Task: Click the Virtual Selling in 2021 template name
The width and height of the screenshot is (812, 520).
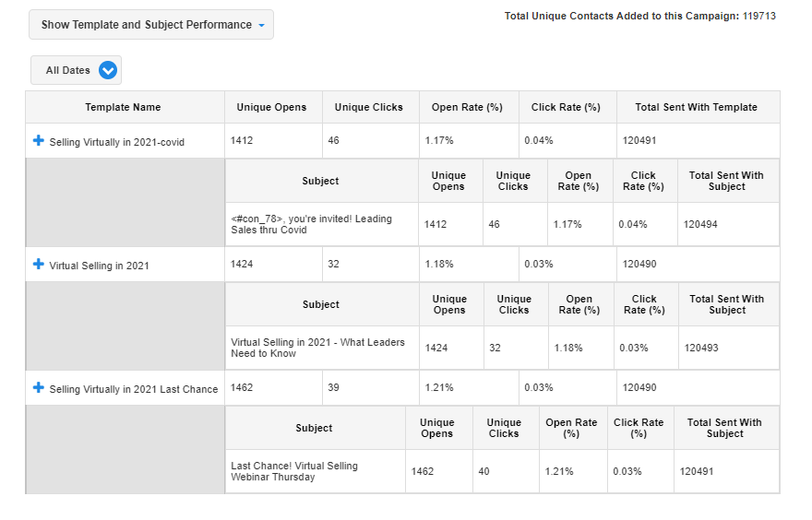Action: 99,266
